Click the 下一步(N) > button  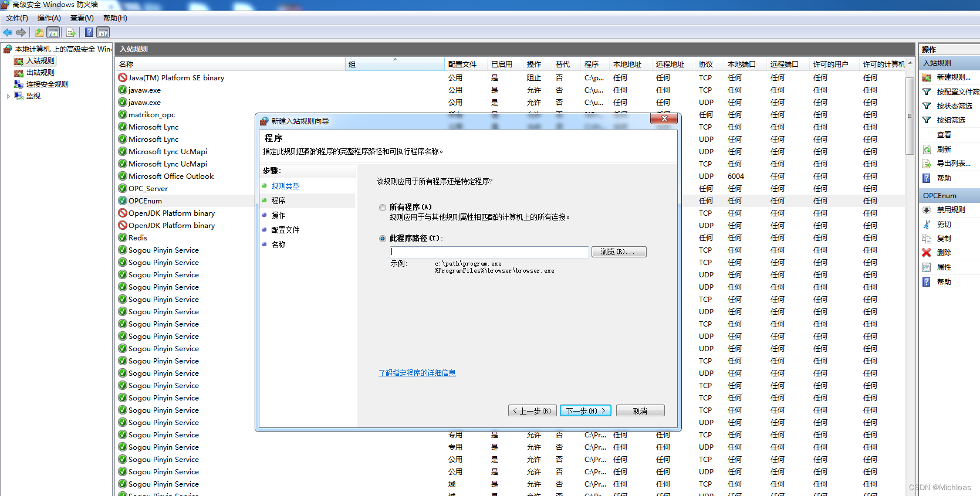click(586, 411)
